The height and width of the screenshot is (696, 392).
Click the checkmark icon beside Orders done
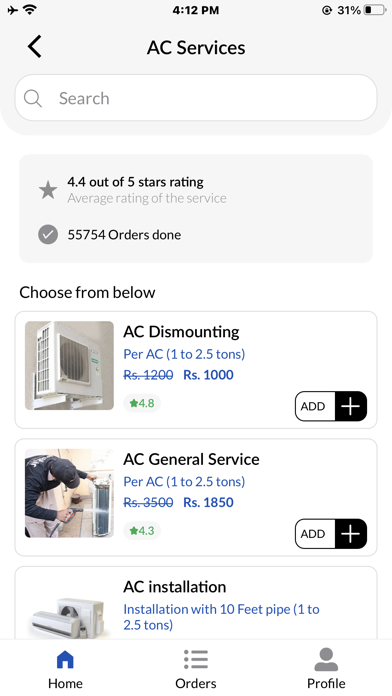(x=48, y=235)
